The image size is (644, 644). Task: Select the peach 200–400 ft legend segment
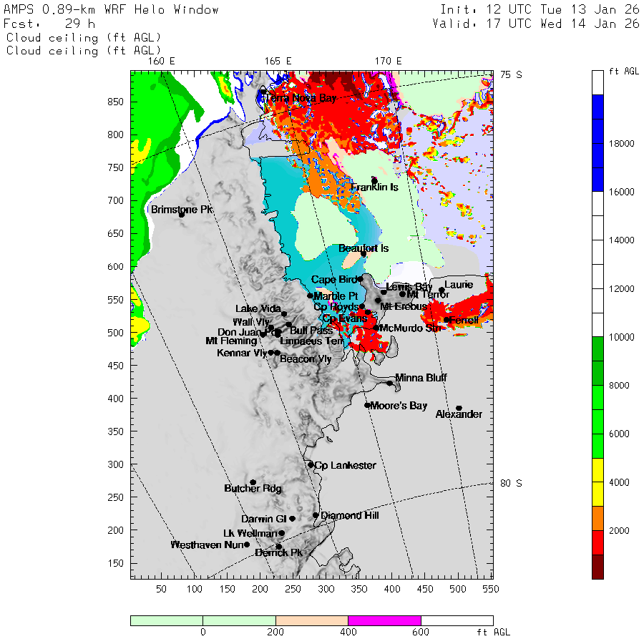tap(311, 620)
